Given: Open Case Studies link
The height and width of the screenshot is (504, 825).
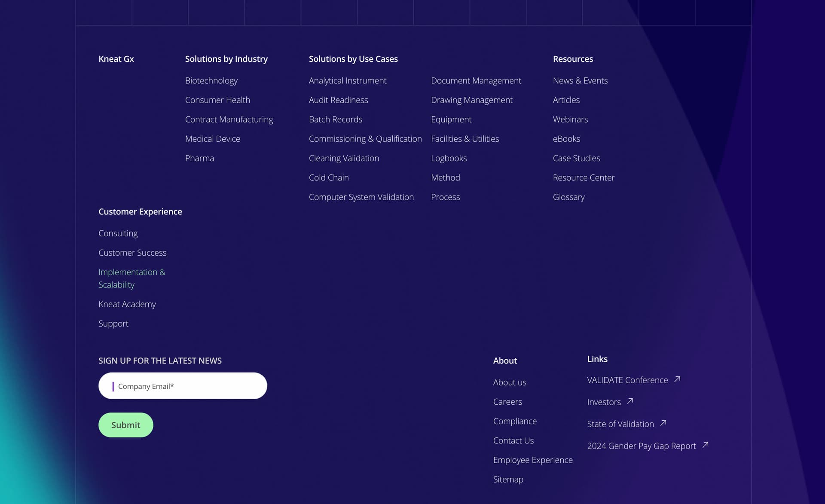Looking at the screenshot, I should click(x=577, y=158).
